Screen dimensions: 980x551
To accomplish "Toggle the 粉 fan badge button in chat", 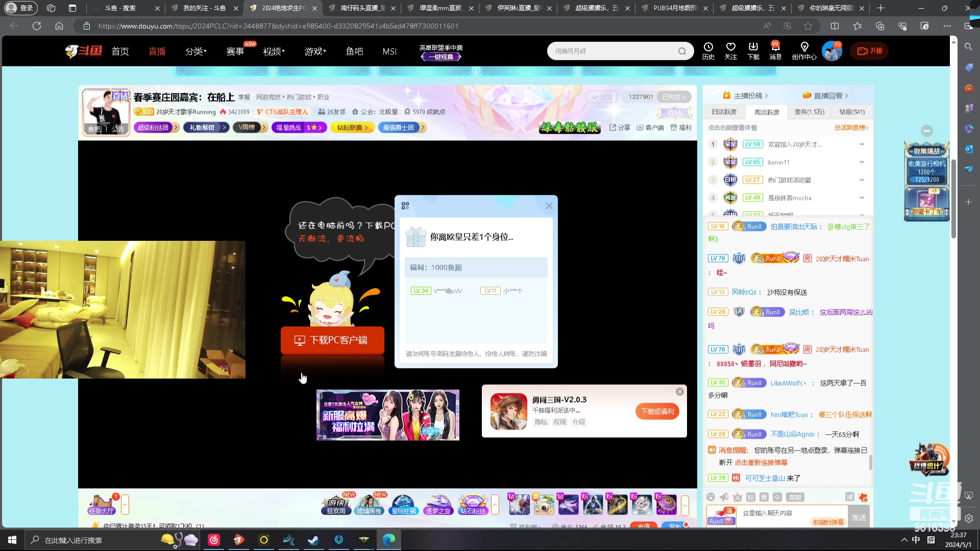I will [x=750, y=497].
